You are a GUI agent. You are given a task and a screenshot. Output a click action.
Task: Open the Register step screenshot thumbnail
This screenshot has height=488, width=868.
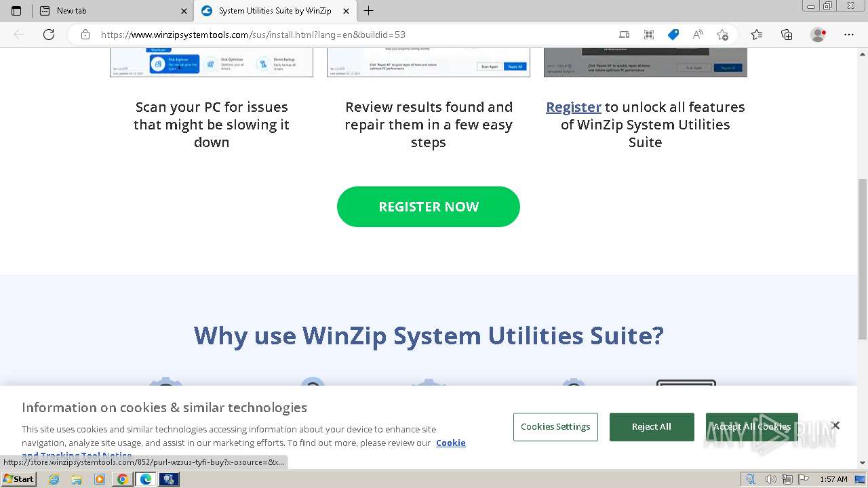646,62
